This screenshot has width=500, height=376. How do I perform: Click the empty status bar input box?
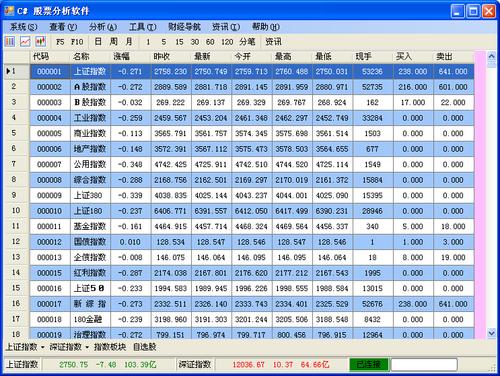(x=424, y=364)
